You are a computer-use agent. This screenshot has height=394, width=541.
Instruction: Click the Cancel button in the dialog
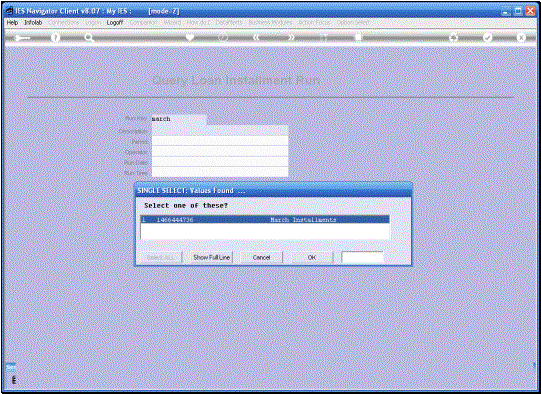pos(261,257)
